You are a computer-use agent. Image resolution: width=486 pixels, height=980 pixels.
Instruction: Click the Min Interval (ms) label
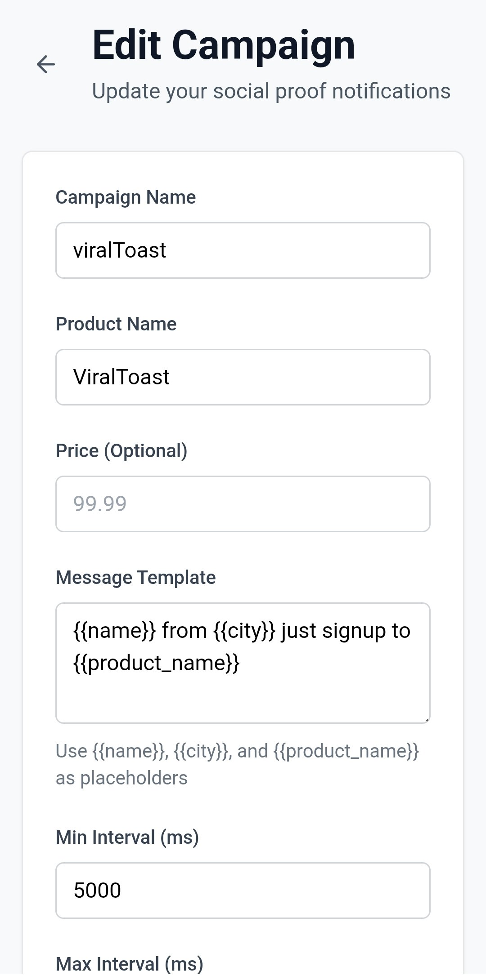point(127,837)
